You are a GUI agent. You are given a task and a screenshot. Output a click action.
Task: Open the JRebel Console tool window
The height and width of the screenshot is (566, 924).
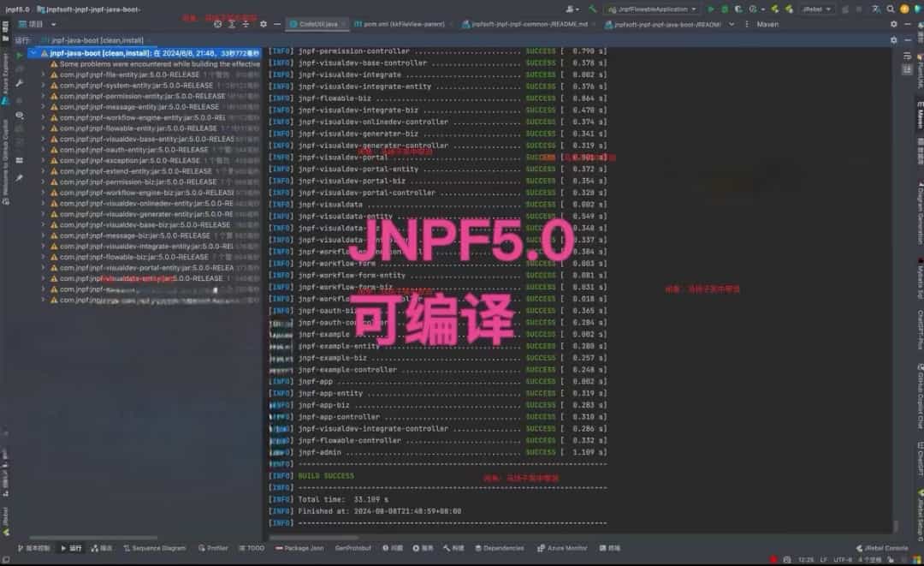click(x=881, y=548)
